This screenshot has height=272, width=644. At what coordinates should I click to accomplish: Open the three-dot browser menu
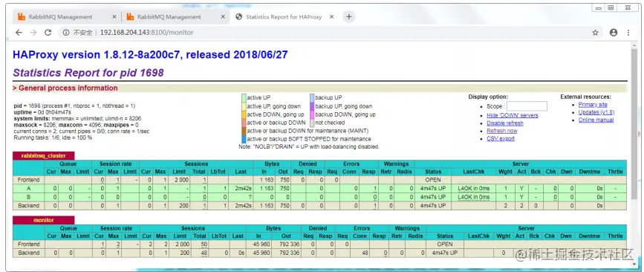click(x=628, y=33)
